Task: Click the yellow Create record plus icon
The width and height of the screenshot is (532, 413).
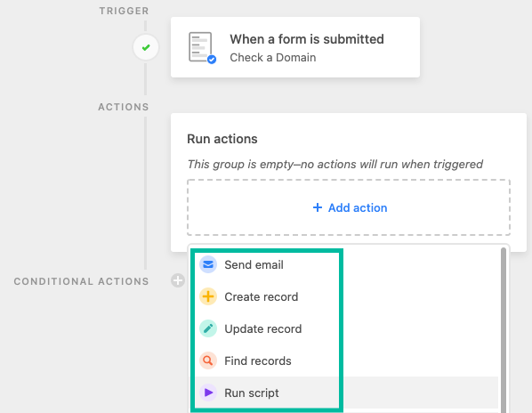Action: coord(208,296)
